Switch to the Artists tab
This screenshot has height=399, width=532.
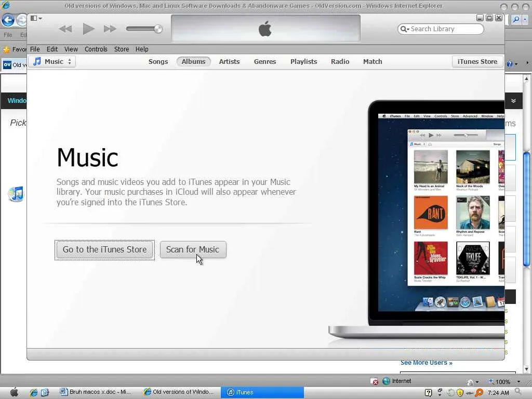click(229, 61)
